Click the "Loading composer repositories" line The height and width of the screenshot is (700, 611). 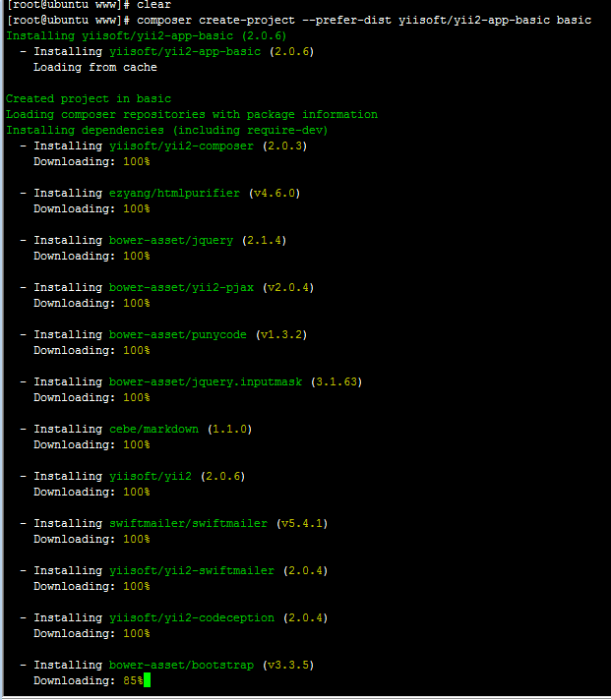point(192,114)
